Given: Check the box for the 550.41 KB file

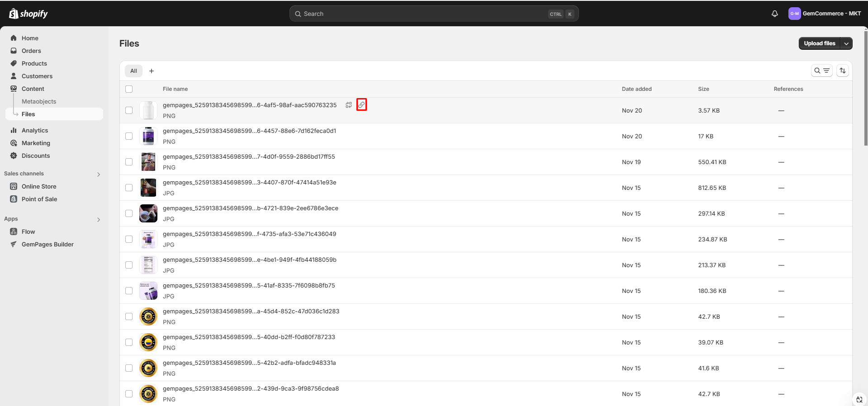Looking at the screenshot, I should coord(129,162).
